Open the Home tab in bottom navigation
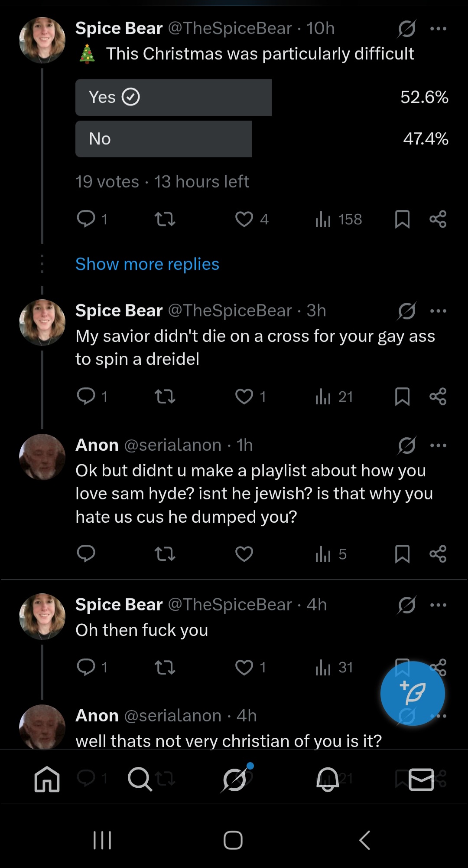This screenshot has height=868, width=468. pyautogui.click(x=47, y=779)
